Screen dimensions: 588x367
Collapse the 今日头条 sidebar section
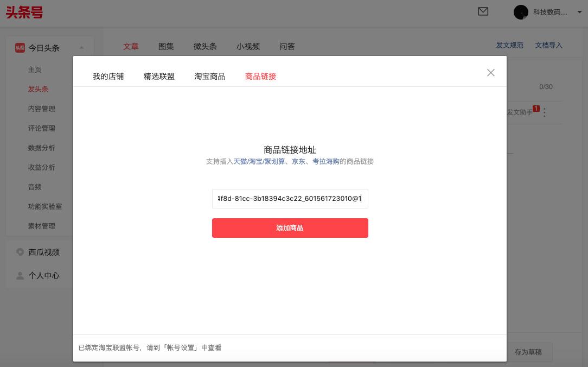pos(81,48)
